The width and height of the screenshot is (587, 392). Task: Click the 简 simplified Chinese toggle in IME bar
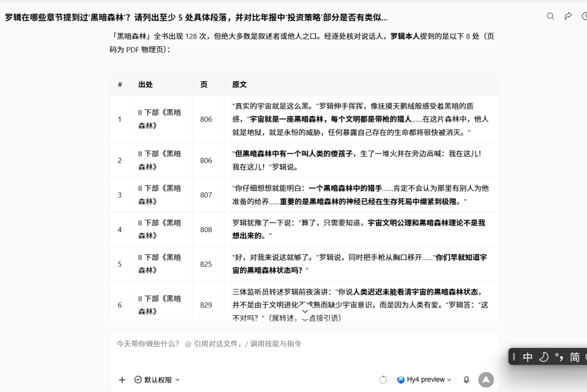574,357
